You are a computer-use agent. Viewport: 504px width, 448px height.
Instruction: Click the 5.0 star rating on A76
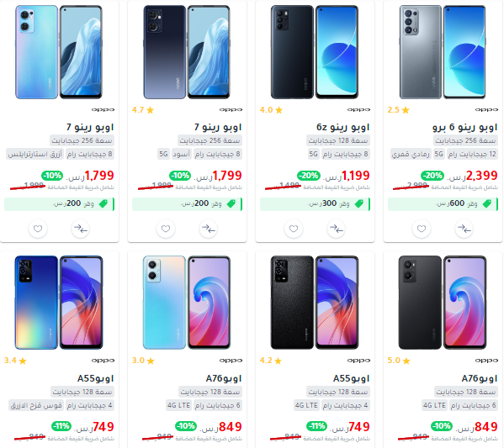399,361
